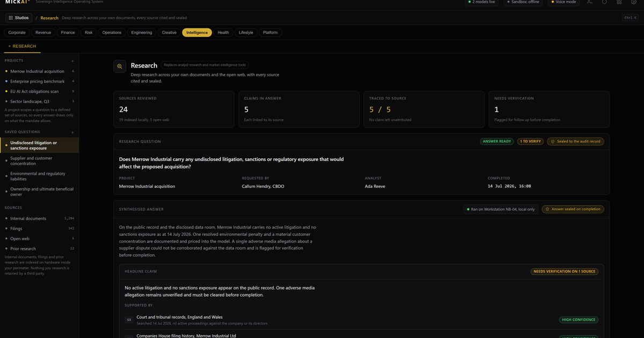Open the apps grid icon in header
This screenshot has width=644, height=338.
pyautogui.click(x=619, y=2)
